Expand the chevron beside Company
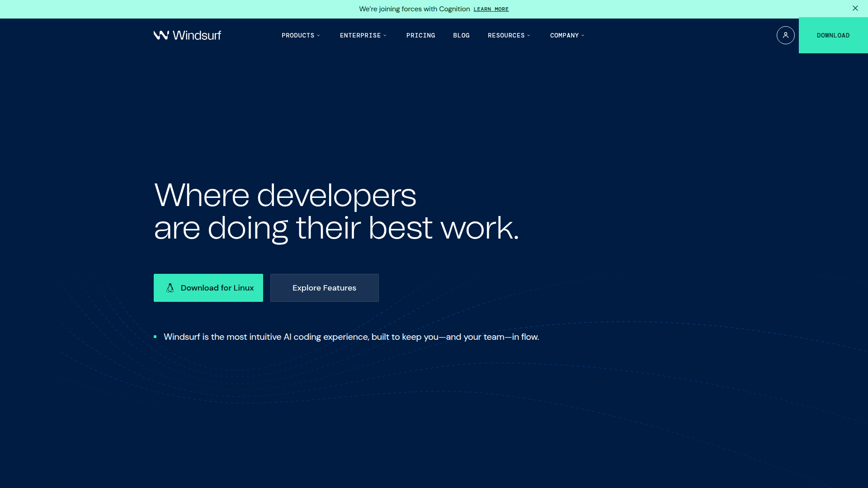 583,35
